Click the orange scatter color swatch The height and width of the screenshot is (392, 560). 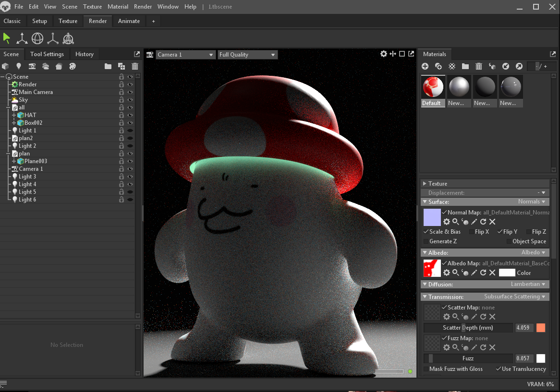[x=541, y=328]
